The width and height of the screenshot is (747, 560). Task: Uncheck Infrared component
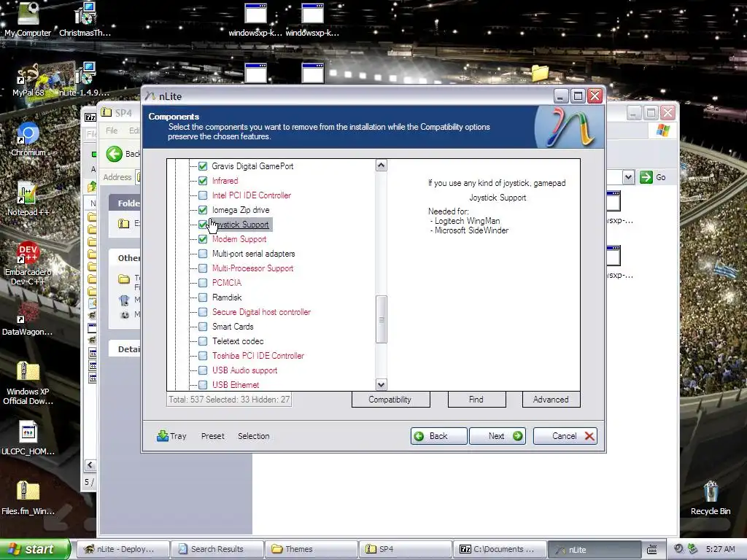pos(203,181)
